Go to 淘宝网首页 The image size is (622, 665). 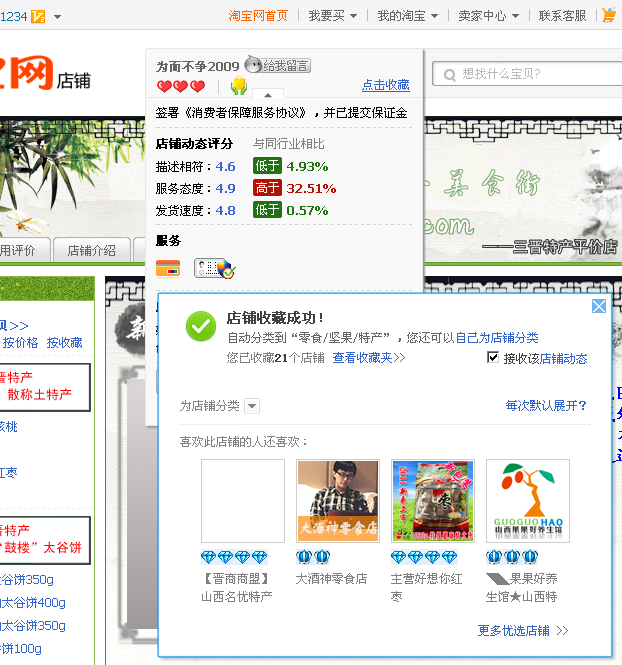click(x=258, y=16)
